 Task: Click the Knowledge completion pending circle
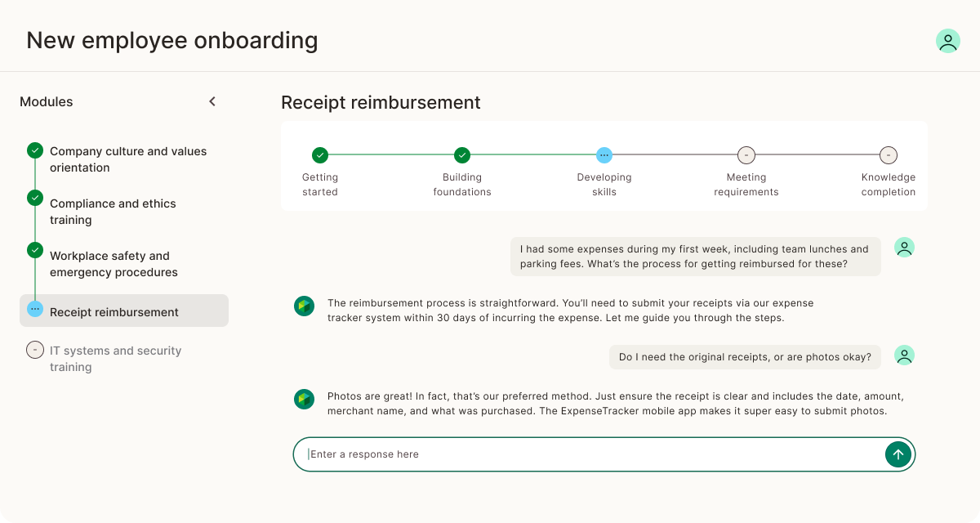point(888,155)
